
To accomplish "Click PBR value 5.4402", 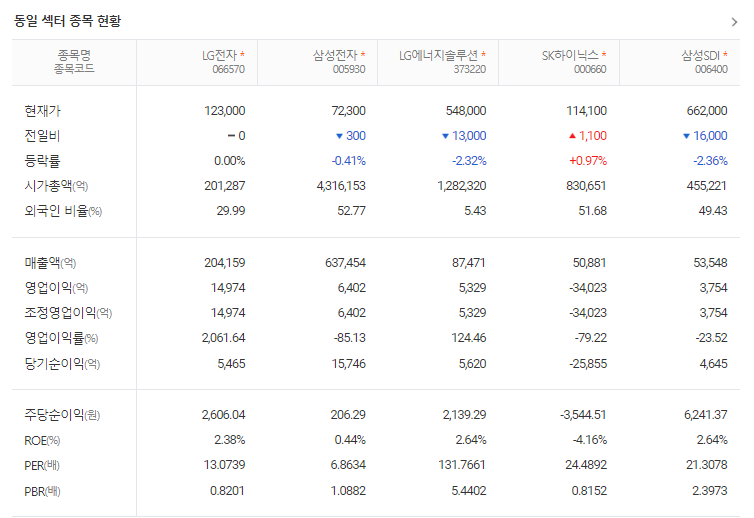I will [x=469, y=491].
